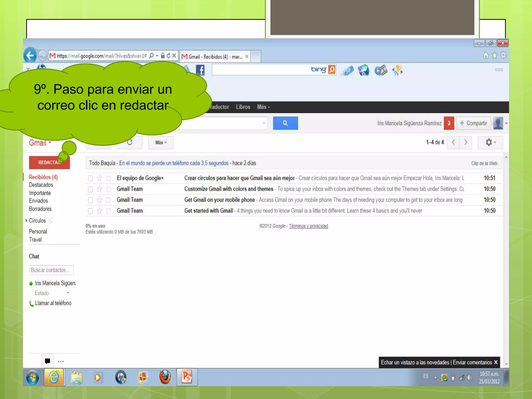The height and width of the screenshot is (399, 532).
Task: Open the profile avatar picture
Action: coord(498,123)
